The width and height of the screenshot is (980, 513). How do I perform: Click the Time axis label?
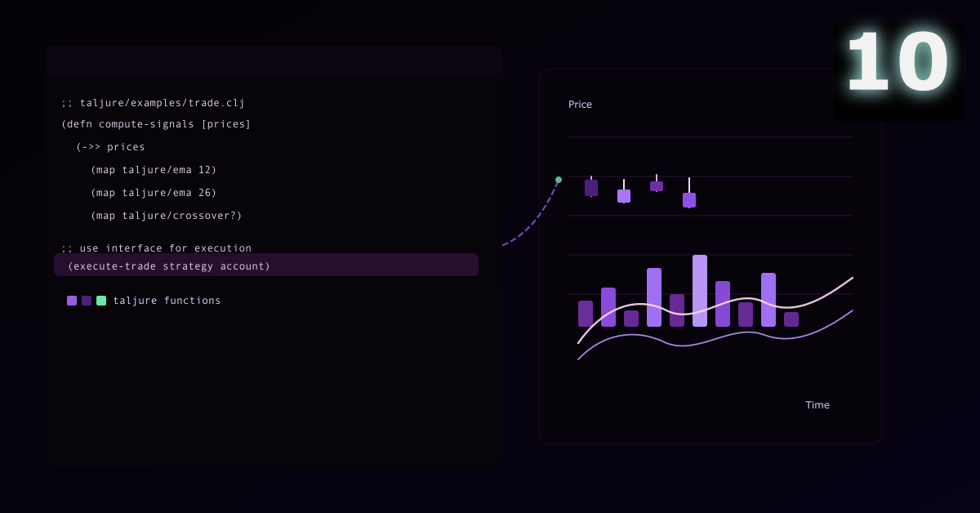(817, 405)
